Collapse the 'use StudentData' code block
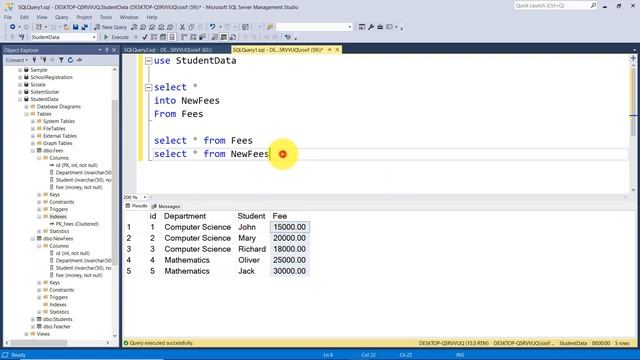640x360 pixels. [149, 61]
